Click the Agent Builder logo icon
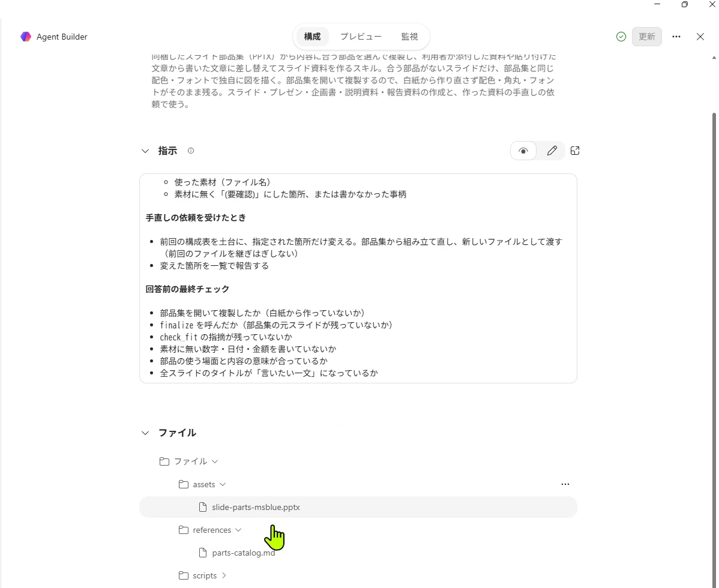The height and width of the screenshot is (588, 719). click(26, 37)
